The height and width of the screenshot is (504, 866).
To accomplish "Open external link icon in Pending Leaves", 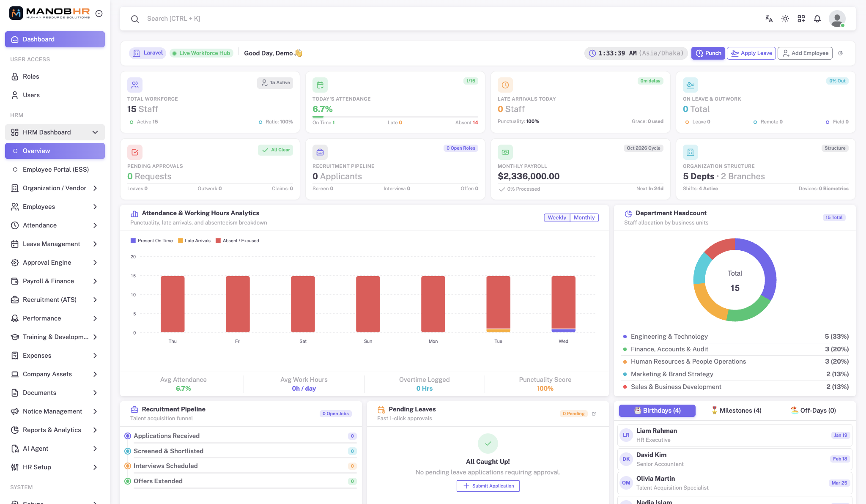I will coord(594,414).
